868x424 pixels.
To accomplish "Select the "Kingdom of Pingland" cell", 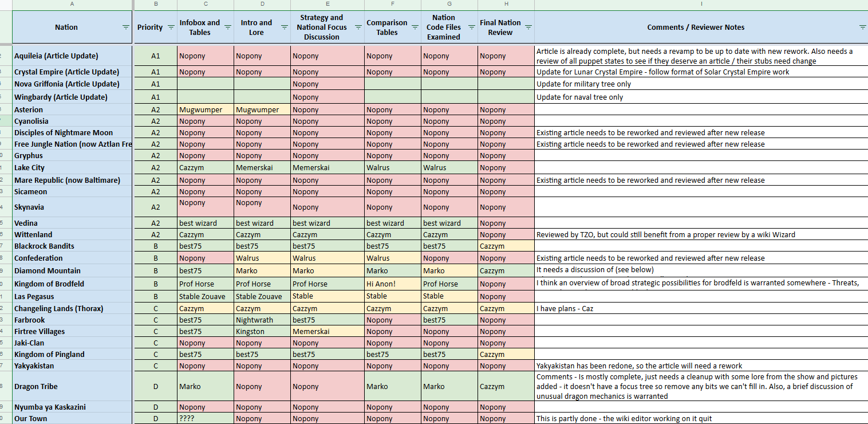I will pyautogui.click(x=72, y=355).
